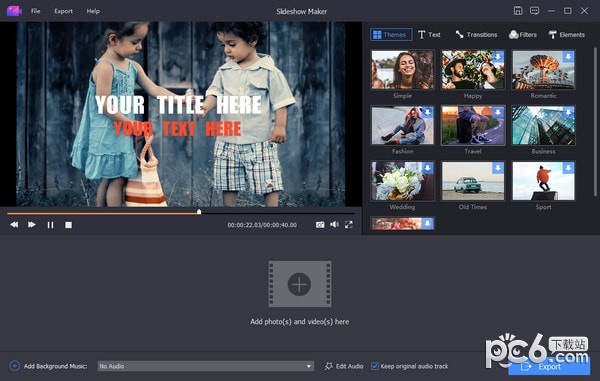Image resolution: width=600 pixels, height=381 pixels.
Task: Select the Old Times theme thumbnail
Action: click(x=473, y=181)
